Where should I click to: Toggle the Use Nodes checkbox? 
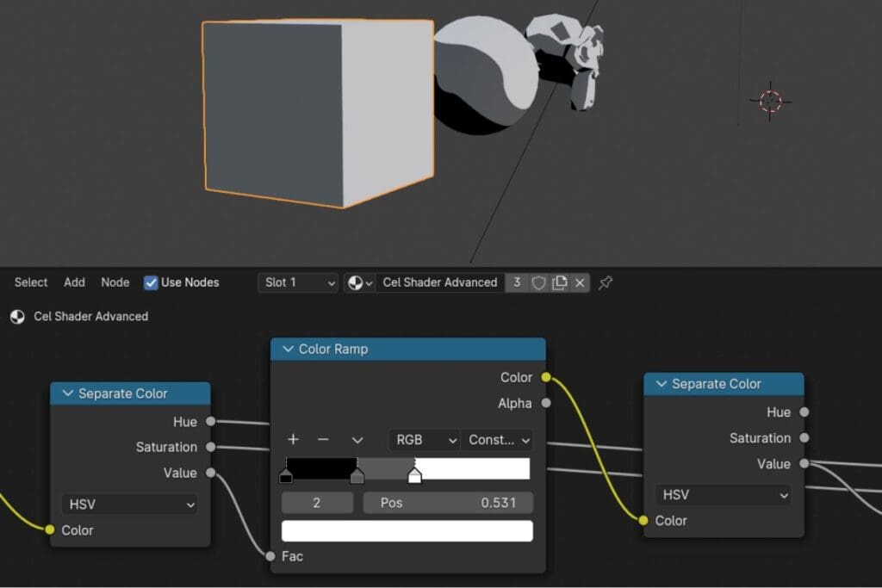(x=151, y=282)
